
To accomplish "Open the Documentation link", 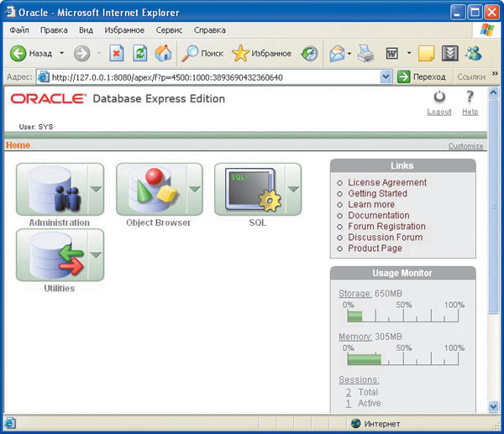I will coord(379,215).
